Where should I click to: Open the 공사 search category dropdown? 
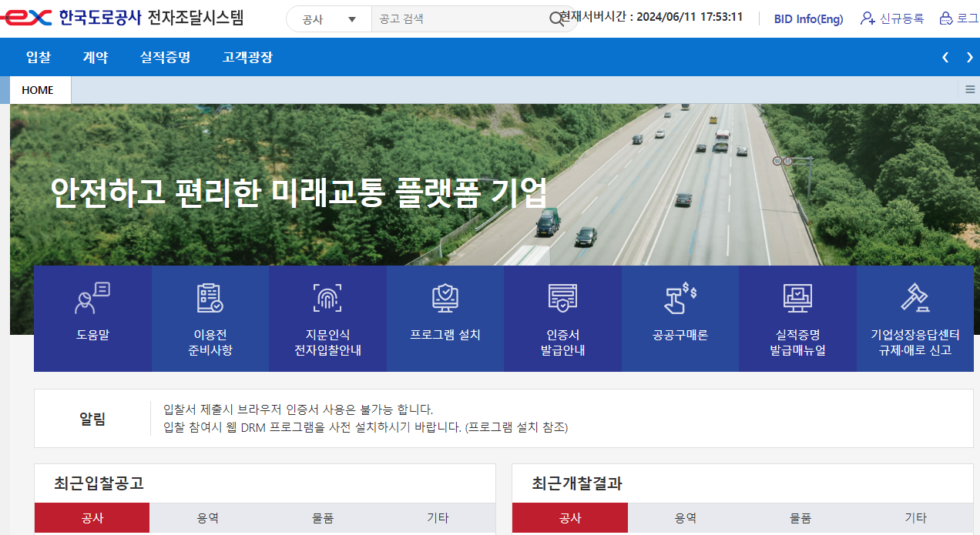[x=330, y=18]
